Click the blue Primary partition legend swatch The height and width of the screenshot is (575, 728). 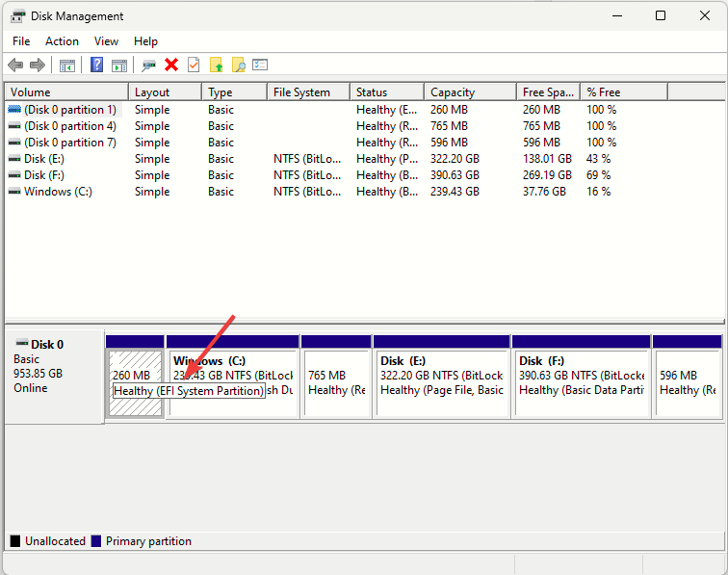[96, 541]
